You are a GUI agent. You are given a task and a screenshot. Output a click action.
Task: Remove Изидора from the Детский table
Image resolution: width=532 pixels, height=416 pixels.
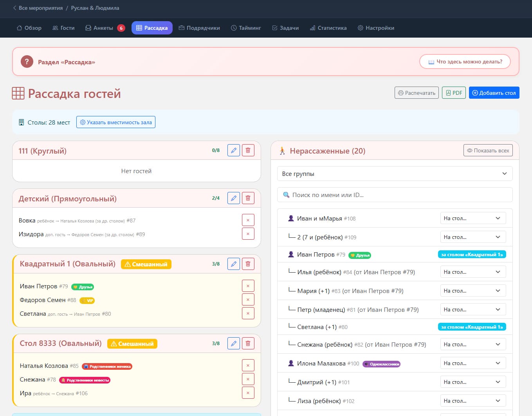(248, 234)
